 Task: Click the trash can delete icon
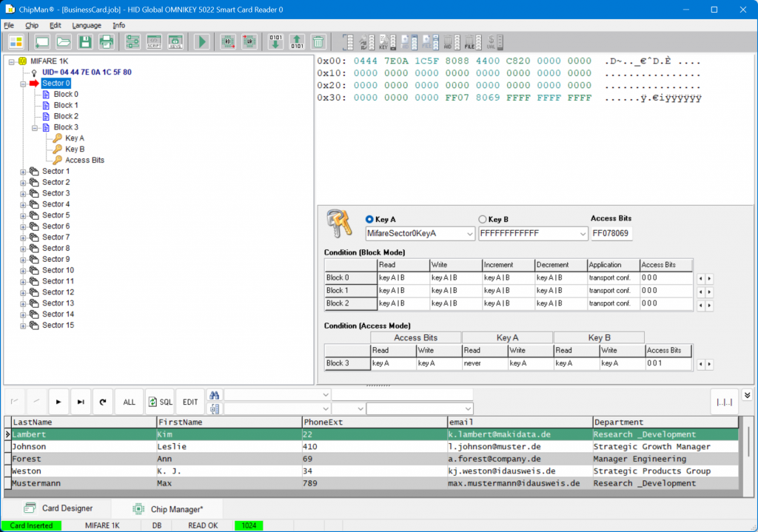(x=318, y=41)
